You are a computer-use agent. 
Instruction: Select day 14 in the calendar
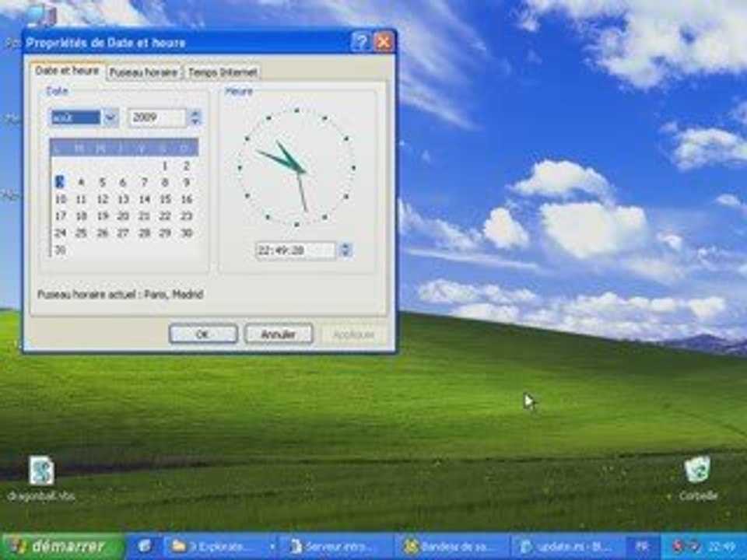144,199
